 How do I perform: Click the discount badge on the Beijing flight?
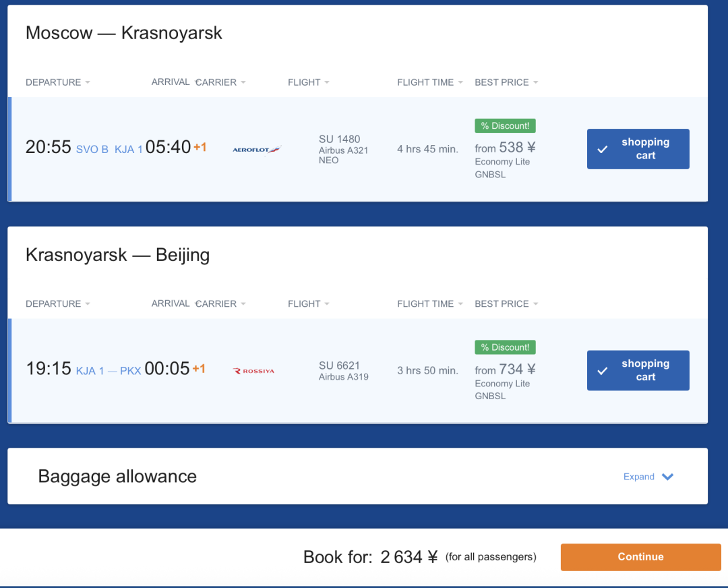point(505,347)
